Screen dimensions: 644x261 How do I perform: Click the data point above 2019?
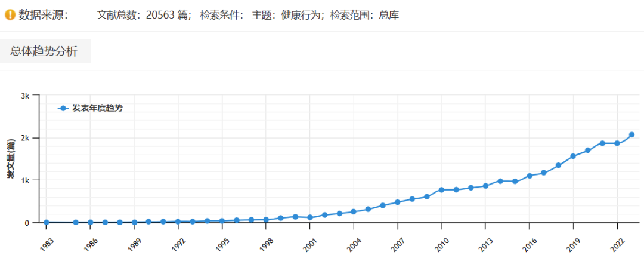573,156
